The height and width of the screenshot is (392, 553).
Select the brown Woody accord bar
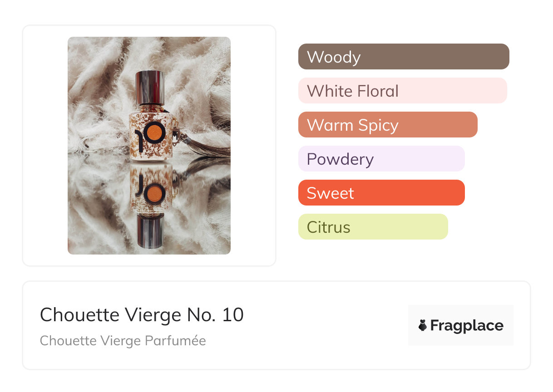403,57
